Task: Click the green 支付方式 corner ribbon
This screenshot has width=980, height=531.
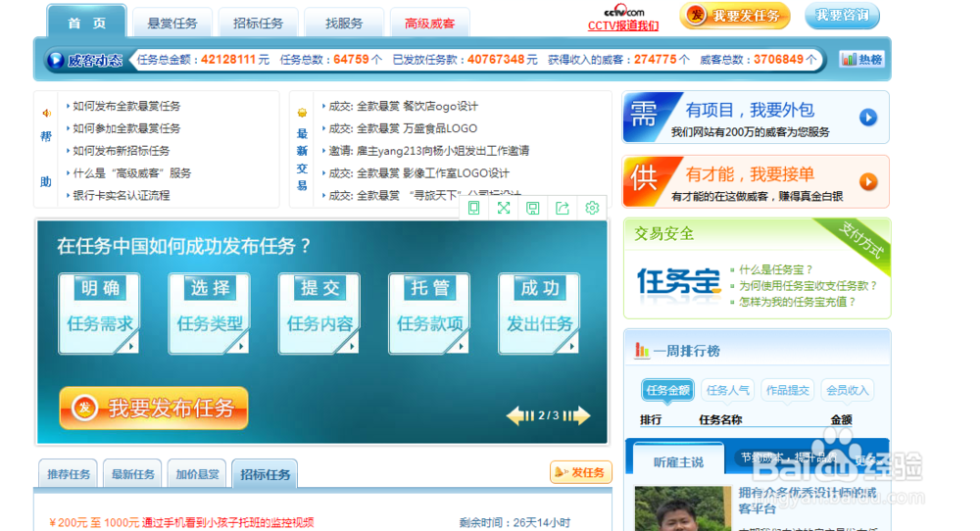Action: (x=861, y=240)
